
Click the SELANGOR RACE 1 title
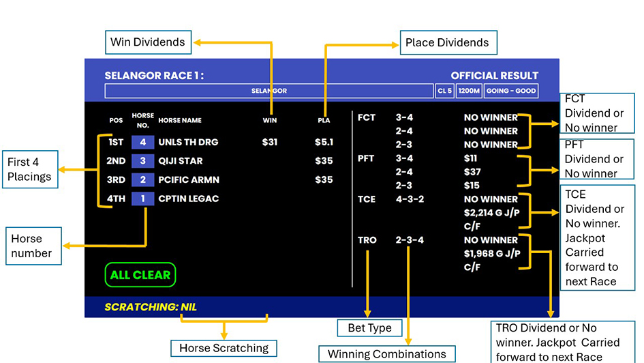point(154,76)
